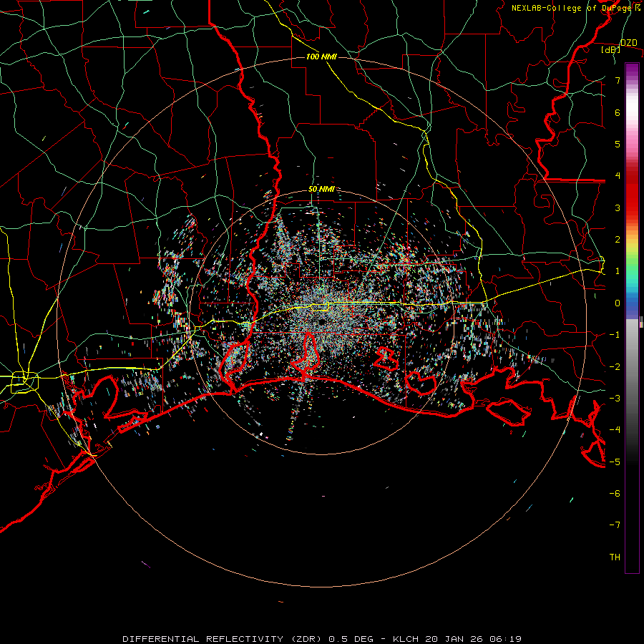Click the -1 scale label
This screenshot has width=644, height=644.
615,335
